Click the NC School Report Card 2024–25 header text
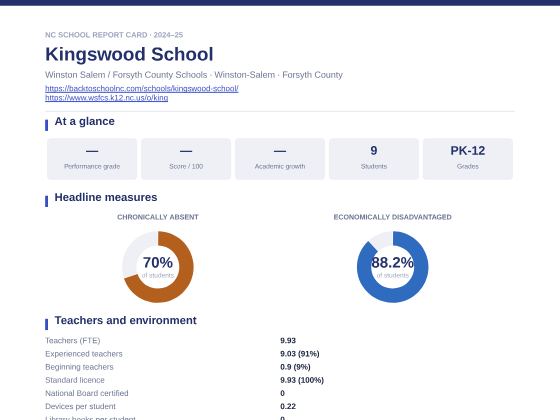 point(114,35)
